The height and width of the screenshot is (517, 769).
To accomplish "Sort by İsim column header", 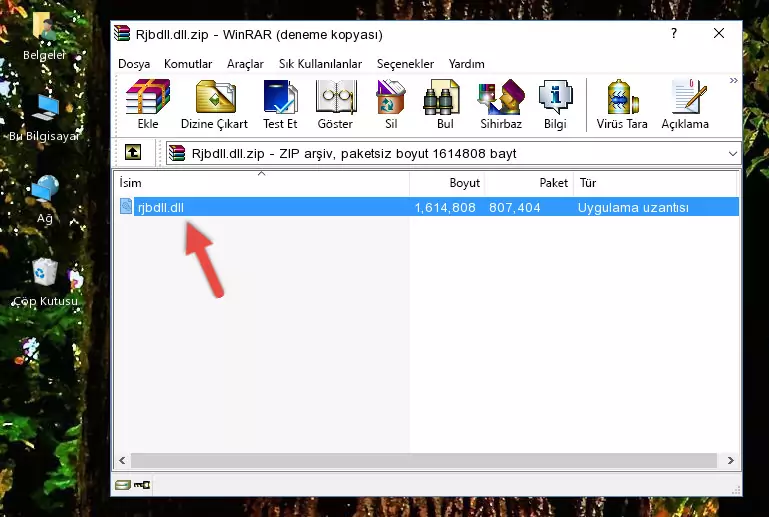I will [x=262, y=183].
